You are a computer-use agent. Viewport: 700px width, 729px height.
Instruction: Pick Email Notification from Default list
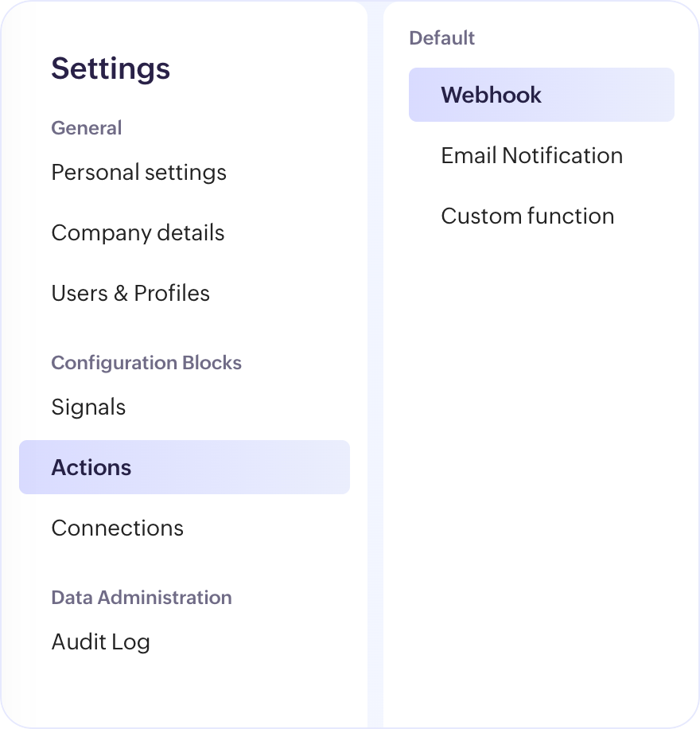click(531, 155)
